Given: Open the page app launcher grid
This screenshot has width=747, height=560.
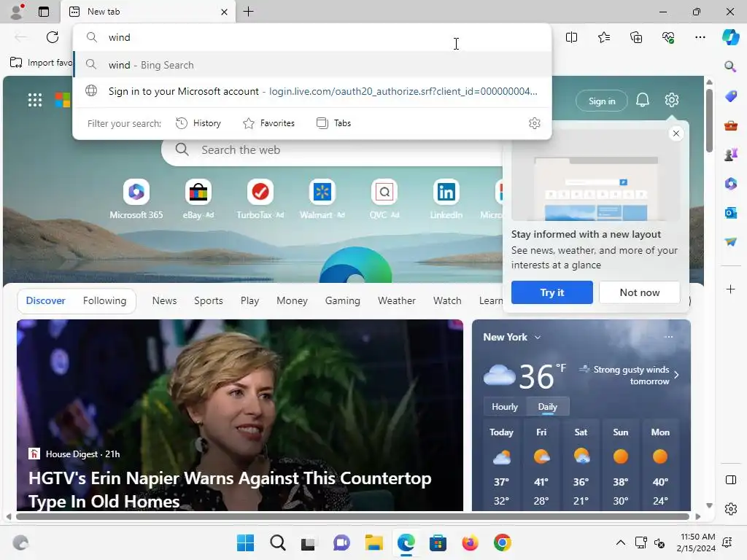Looking at the screenshot, I should click(35, 100).
